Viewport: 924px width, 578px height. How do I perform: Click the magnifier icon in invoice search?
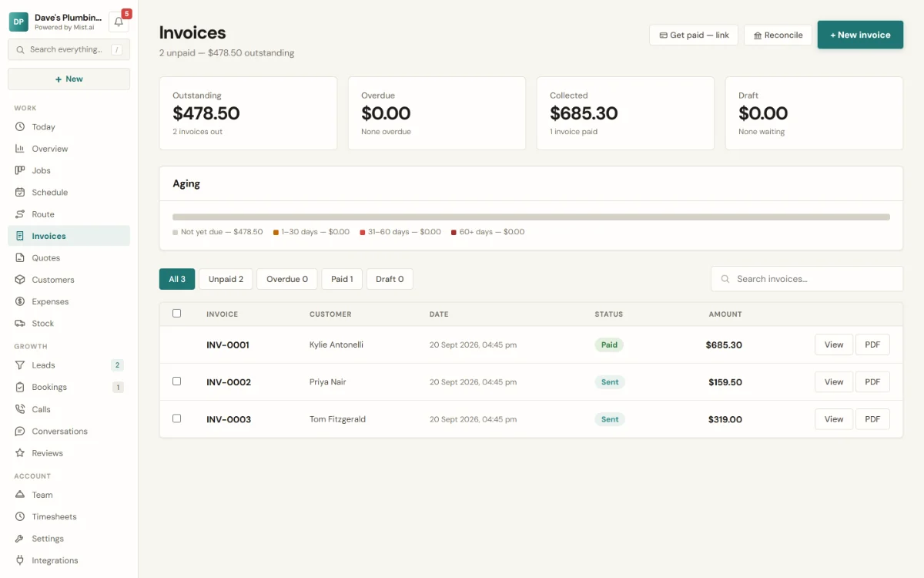725,279
